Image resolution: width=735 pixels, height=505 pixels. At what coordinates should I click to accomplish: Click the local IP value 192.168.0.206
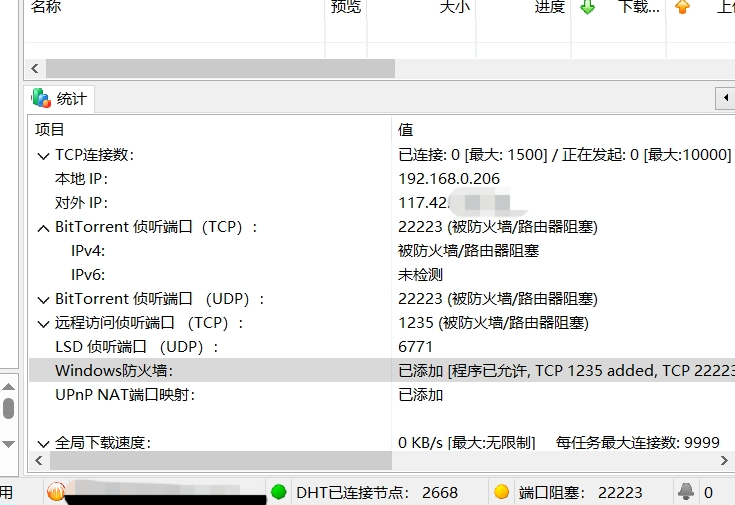(449, 179)
